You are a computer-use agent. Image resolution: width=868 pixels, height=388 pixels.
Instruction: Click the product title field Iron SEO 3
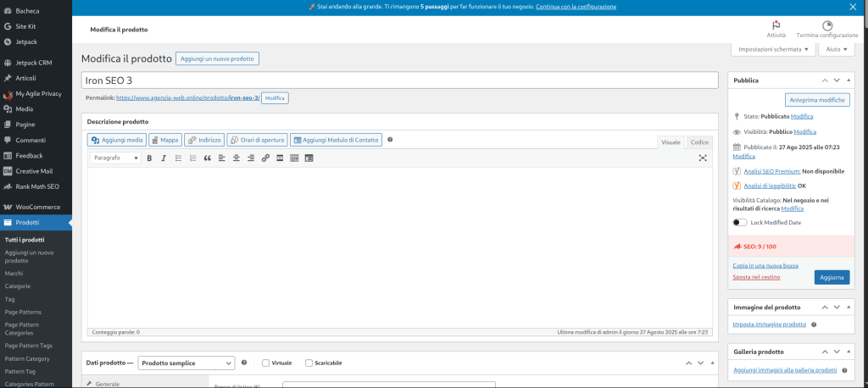pyautogui.click(x=400, y=80)
